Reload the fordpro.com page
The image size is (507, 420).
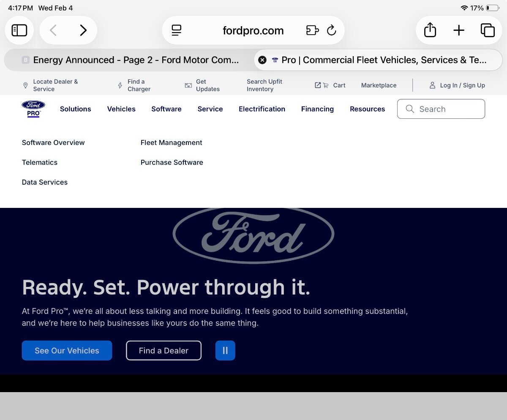pos(332,30)
